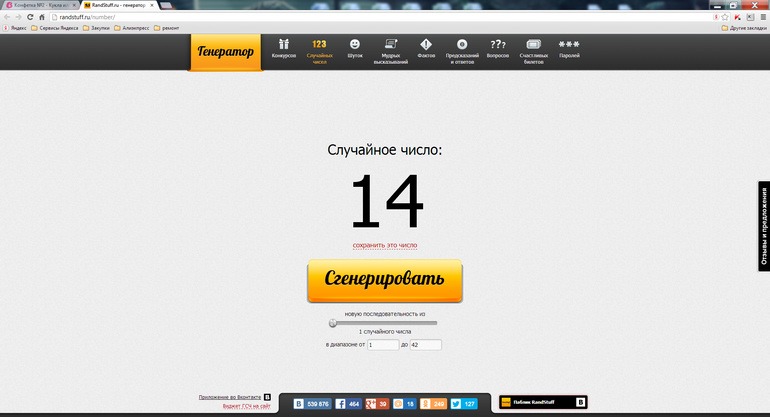This screenshot has width=770, height=417.
Task: Open the Отзывы и предложения side tab
Action: 763,227
